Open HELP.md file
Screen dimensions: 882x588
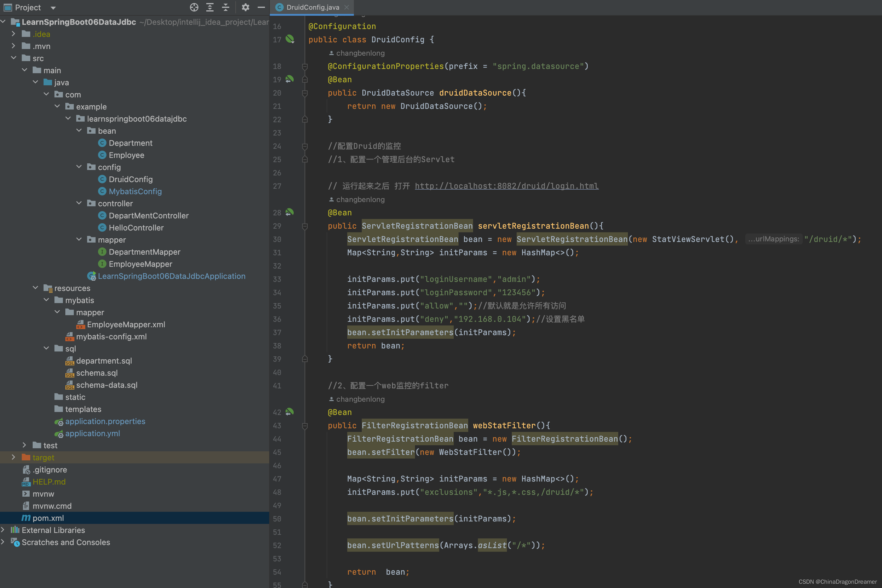[x=49, y=482]
